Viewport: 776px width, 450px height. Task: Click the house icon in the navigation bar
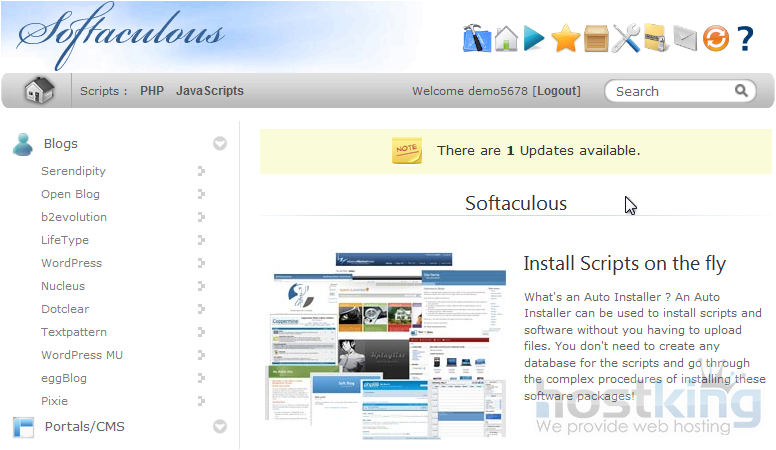tap(39, 91)
